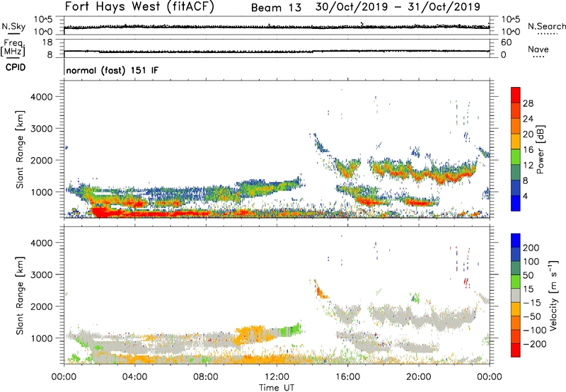
Task: Click the '16:00' time tick label
Action: 347,377
